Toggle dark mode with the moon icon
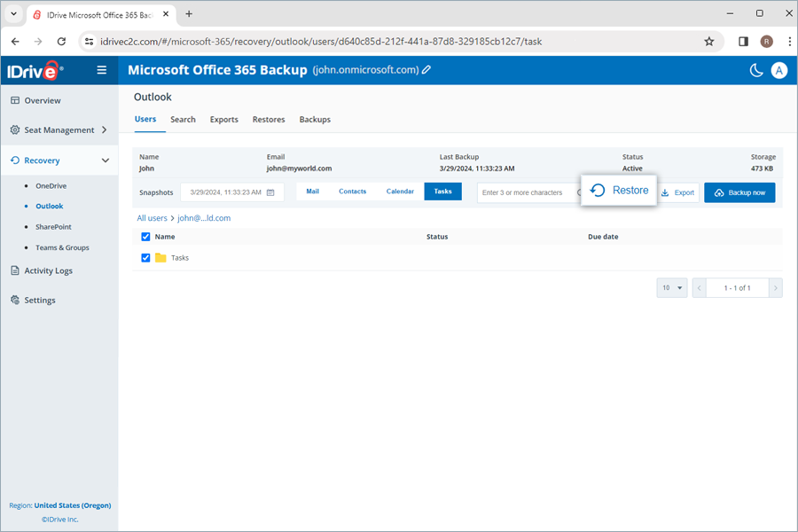The image size is (798, 532). click(756, 70)
